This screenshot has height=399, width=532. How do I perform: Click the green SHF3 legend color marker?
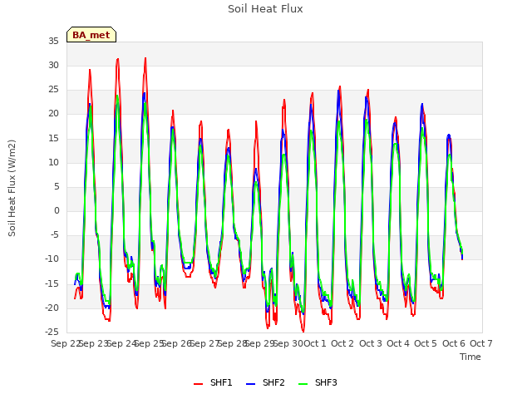(303, 384)
